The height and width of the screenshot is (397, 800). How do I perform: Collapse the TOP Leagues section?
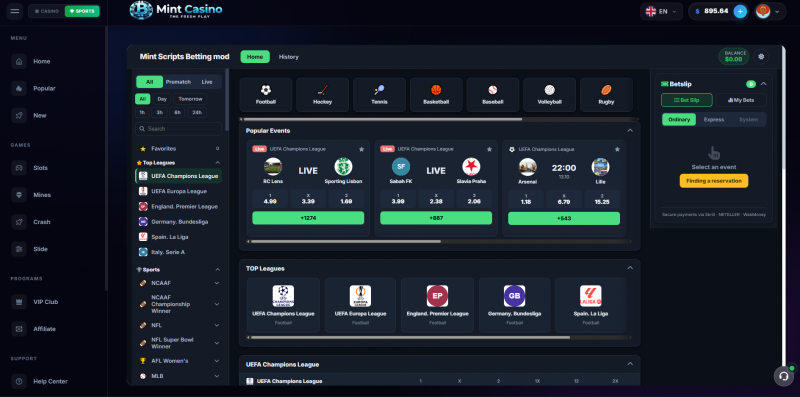coord(630,268)
